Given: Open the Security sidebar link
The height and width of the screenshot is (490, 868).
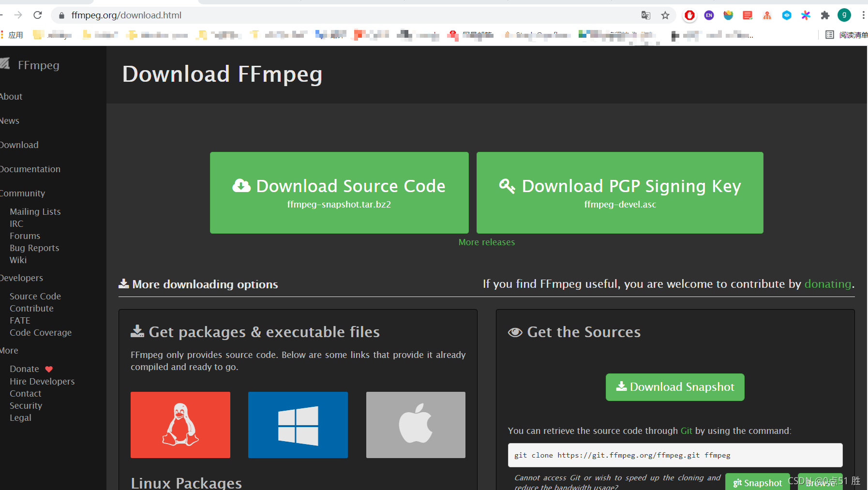Looking at the screenshot, I should 26,405.
